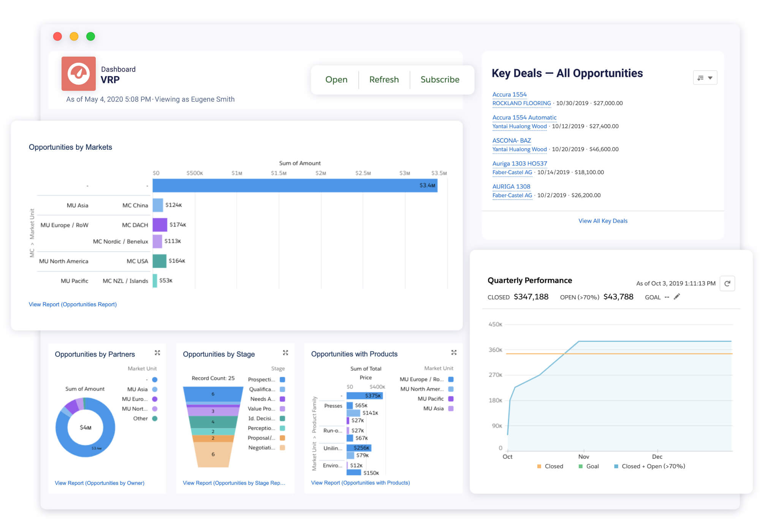The height and width of the screenshot is (532, 760).
Task: Expand the Opportunities by Stage chart
Action: 285,353
